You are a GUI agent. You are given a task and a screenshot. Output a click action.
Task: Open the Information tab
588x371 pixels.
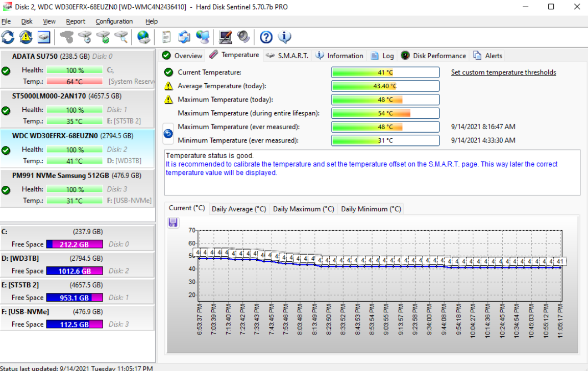[x=339, y=56]
